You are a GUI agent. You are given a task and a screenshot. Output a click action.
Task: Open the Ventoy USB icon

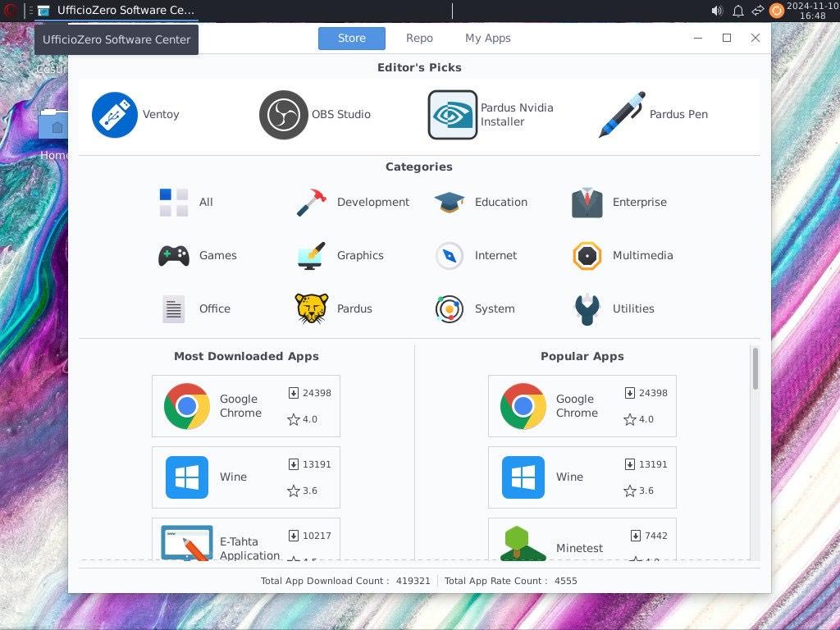tap(115, 115)
